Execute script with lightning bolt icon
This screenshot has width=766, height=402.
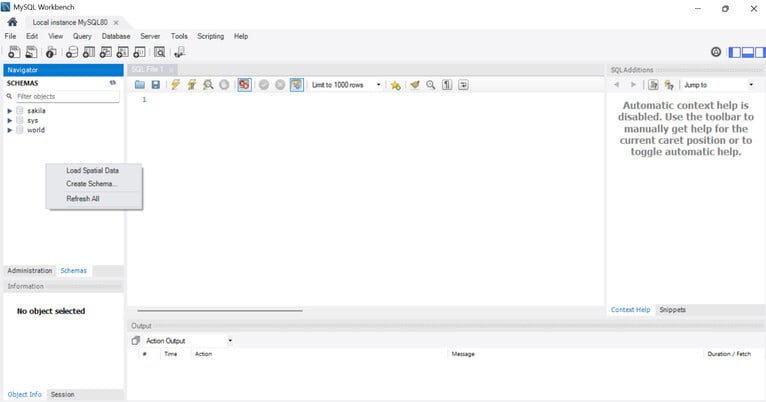coord(175,85)
